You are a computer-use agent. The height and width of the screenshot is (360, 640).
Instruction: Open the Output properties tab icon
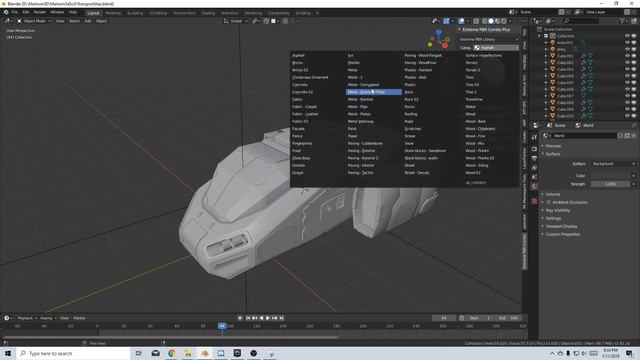coord(534,158)
